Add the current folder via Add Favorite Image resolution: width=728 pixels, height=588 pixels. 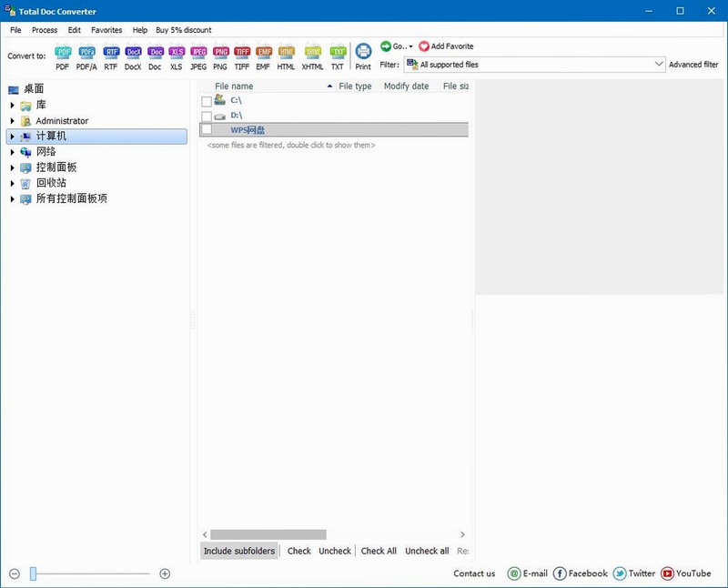coord(446,46)
